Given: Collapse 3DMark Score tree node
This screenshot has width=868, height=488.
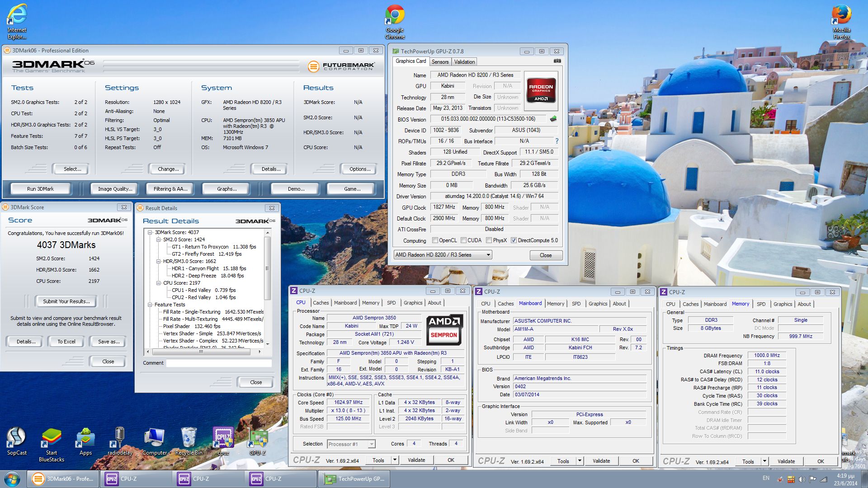Looking at the screenshot, I should (x=150, y=233).
